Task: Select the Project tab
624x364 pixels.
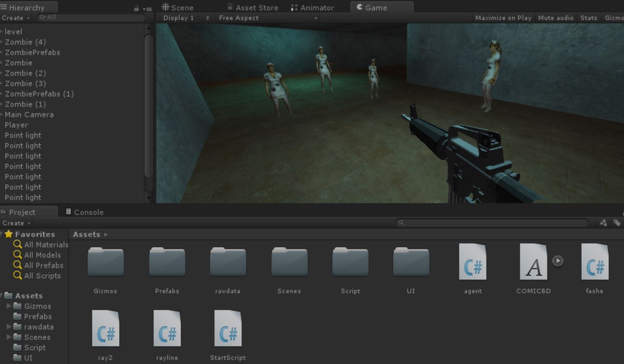Action: click(28, 212)
